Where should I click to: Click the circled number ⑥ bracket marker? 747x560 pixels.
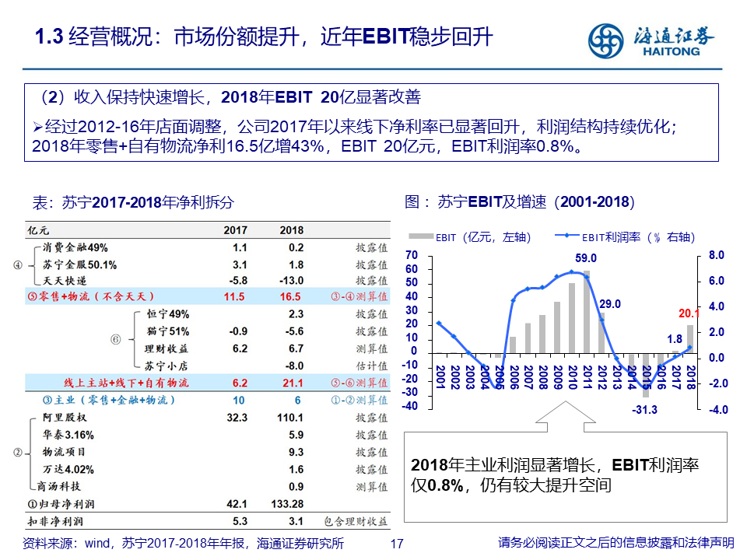pos(115,340)
